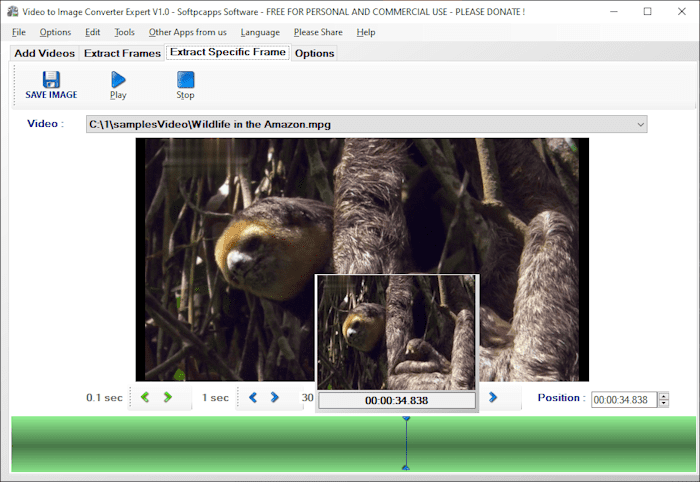700x482 pixels.
Task: Step back 1 sec with blue left arrow
Action: [x=253, y=398]
